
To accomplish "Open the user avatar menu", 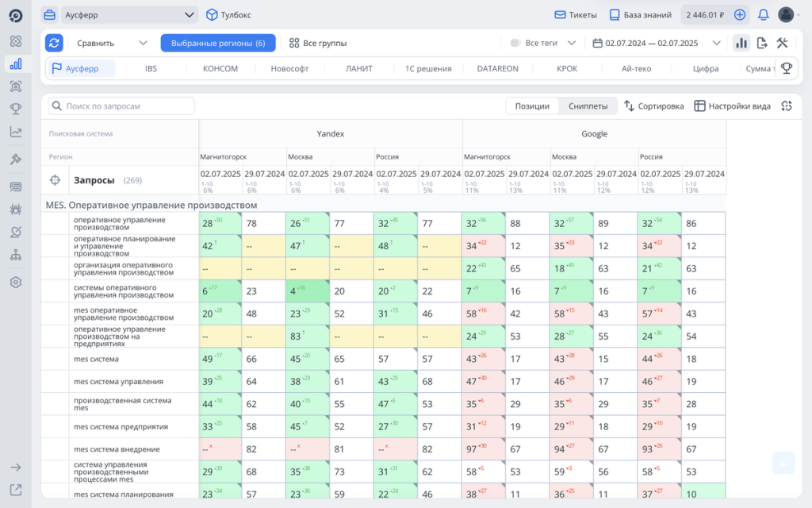I will [786, 15].
